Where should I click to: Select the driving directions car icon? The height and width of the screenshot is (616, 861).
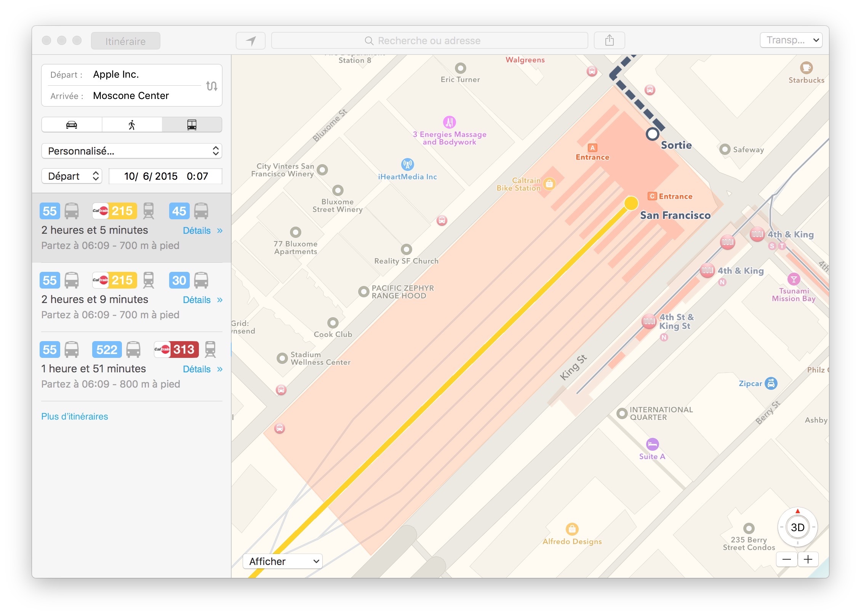click(x=72, y=125)
